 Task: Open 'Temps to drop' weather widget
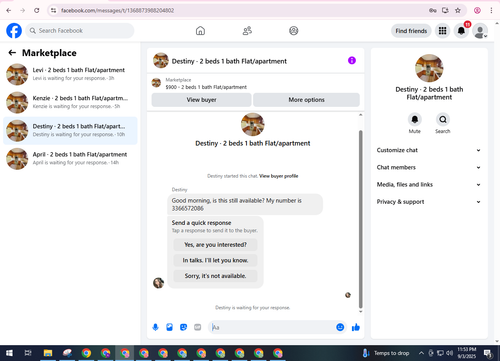(x=385, y=353)
